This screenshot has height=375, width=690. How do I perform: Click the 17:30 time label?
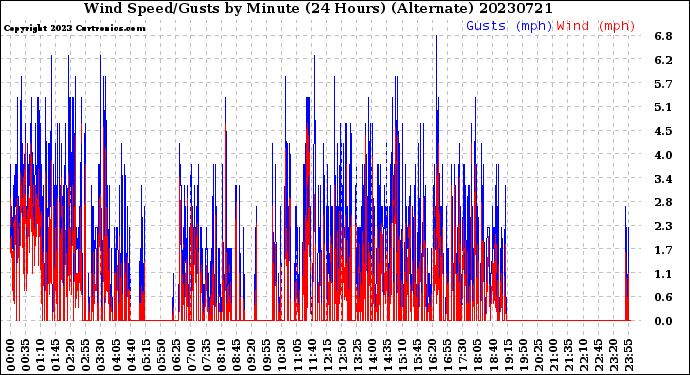[462, 355]
